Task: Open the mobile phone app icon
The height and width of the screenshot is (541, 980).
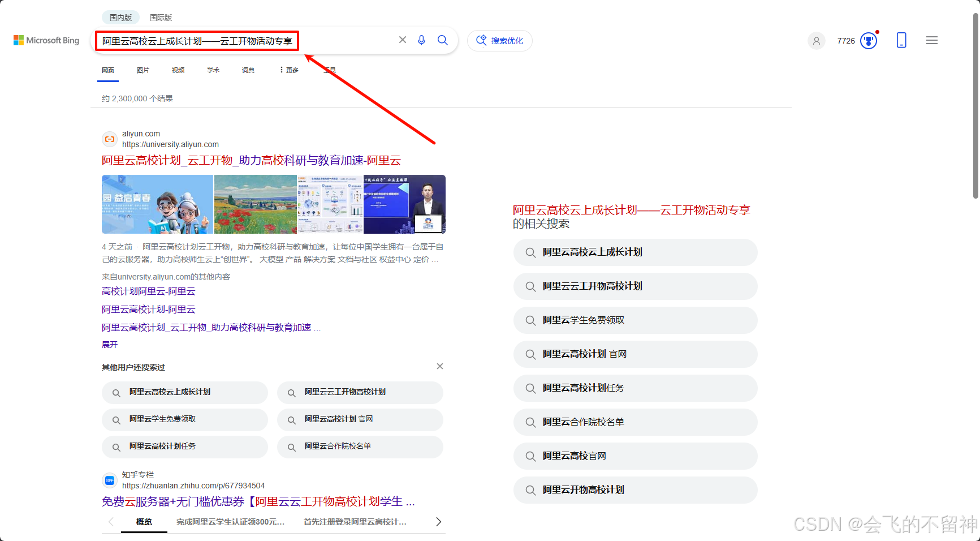Action: 901,40
